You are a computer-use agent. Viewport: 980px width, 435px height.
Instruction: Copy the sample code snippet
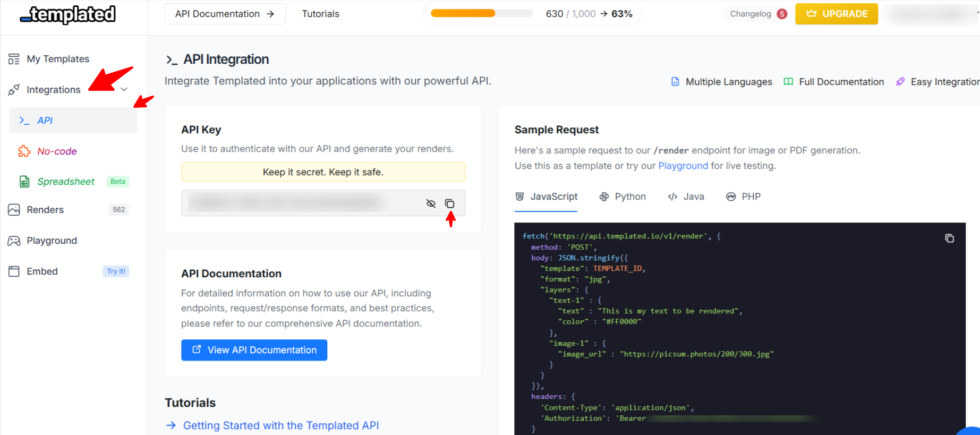pyautogui.click(x=949, y=238)
